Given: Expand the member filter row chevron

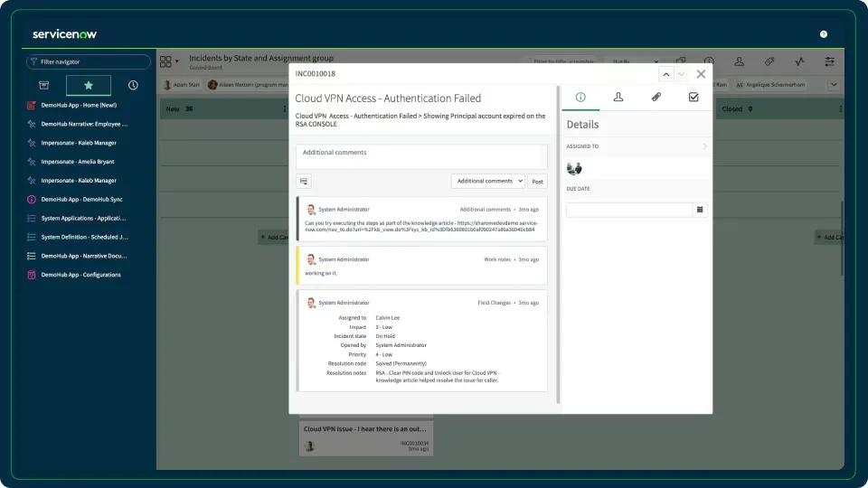Looking at the screenshot, I should (834, 85).
